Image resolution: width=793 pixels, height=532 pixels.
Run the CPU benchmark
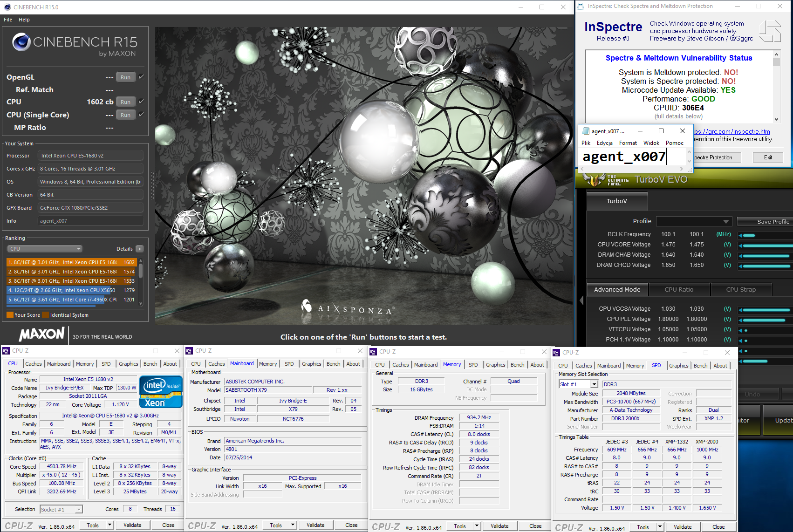click(x=125, y=102)
